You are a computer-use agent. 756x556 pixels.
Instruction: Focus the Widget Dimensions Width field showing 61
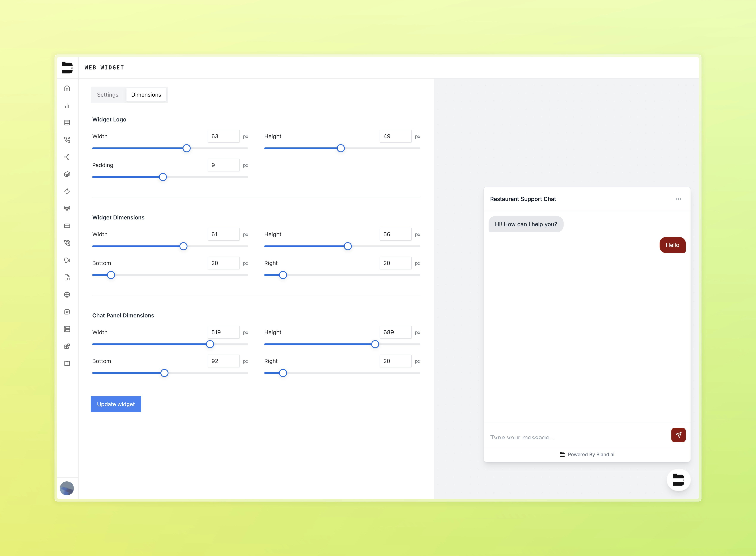pyautogui.click(x=224, y=234)
